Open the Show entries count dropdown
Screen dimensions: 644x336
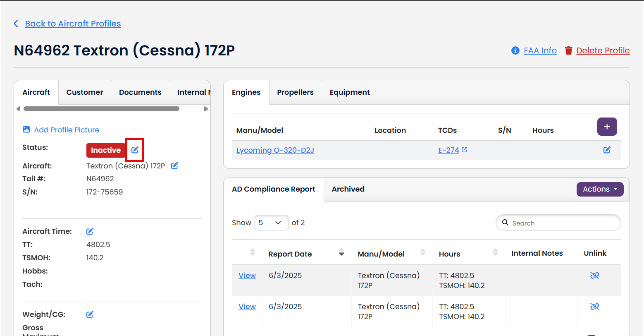click(x=271, y=223)
